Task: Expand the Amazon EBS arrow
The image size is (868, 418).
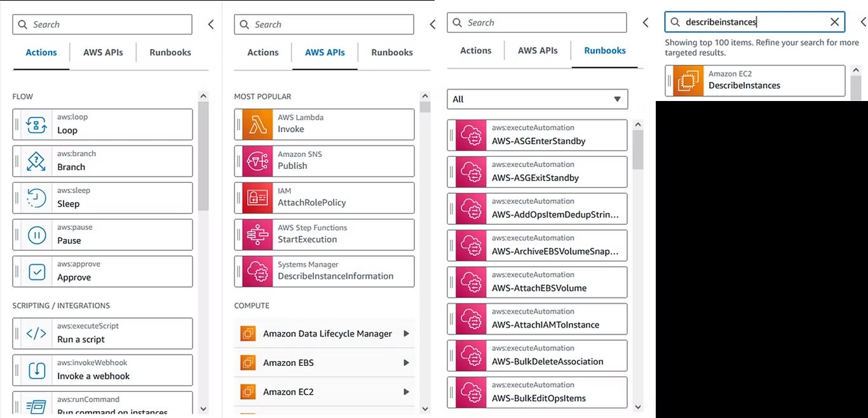Action: point(406,363)
